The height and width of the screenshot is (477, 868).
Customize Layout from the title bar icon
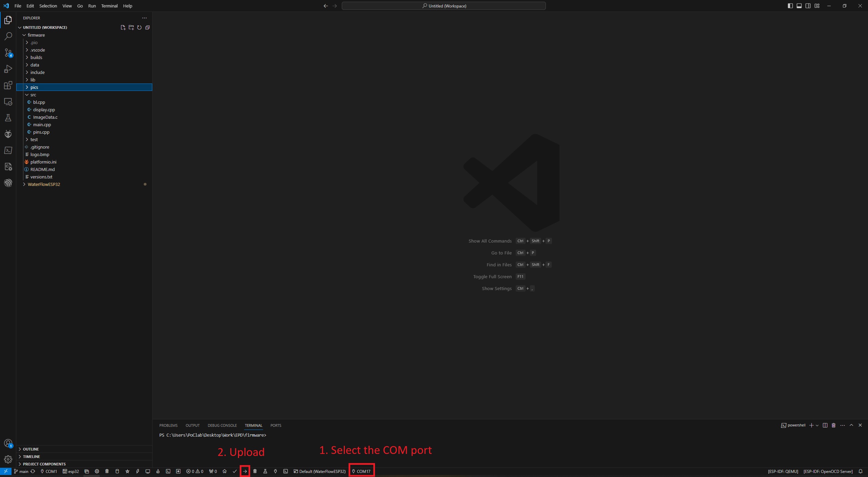click(817, 6)
